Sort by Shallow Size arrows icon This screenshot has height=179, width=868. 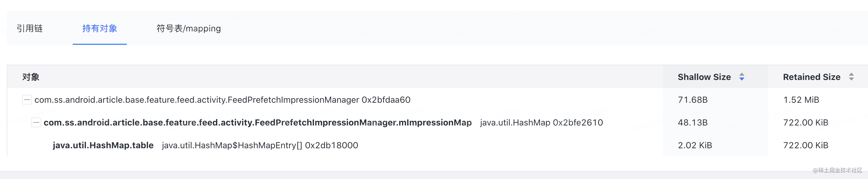(741, 77)
